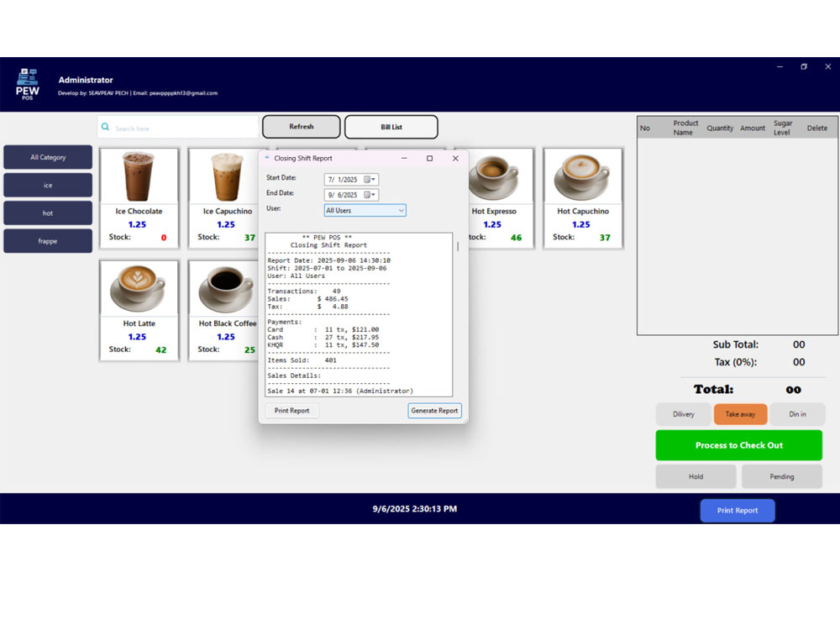
Task: Click Print Report in the Closing Shift dialog
Action: (x=292, y=411)
